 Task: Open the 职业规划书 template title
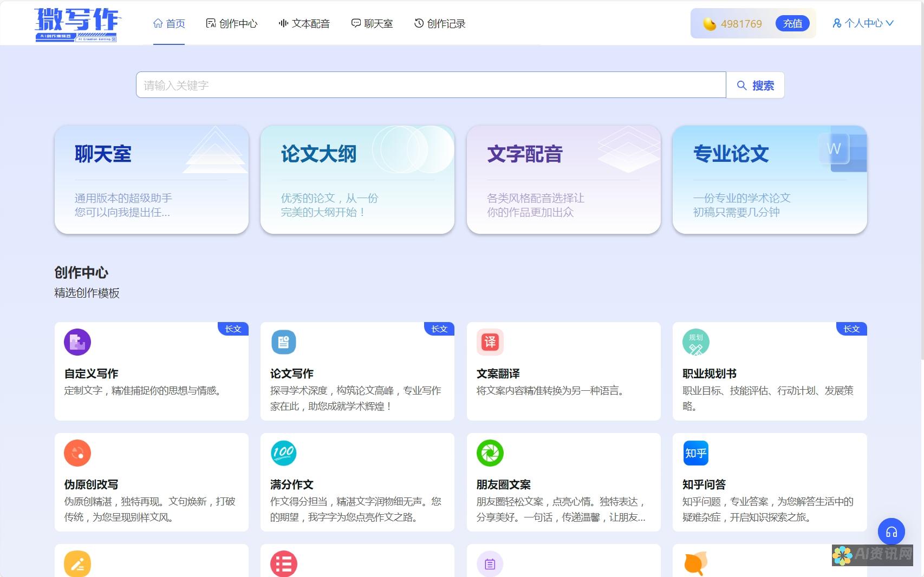(710, 373)
